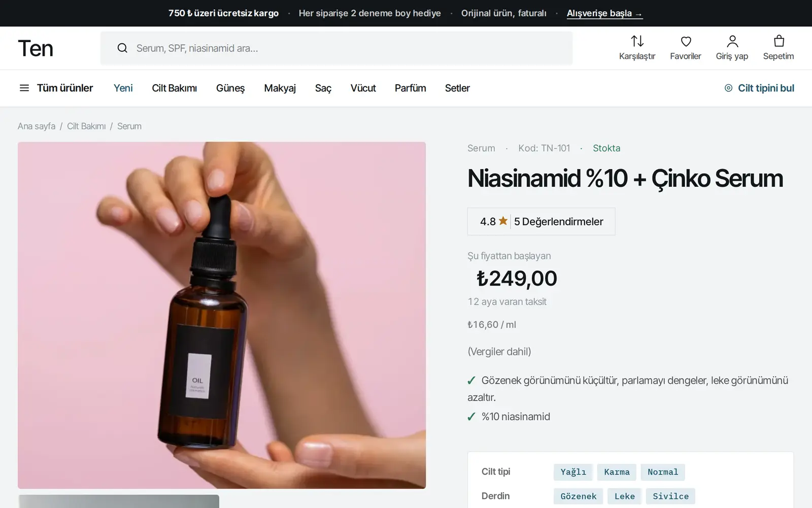Go to the Parfüm category
This screenshot has height=508, width=812.
click(x=411, y=88)
